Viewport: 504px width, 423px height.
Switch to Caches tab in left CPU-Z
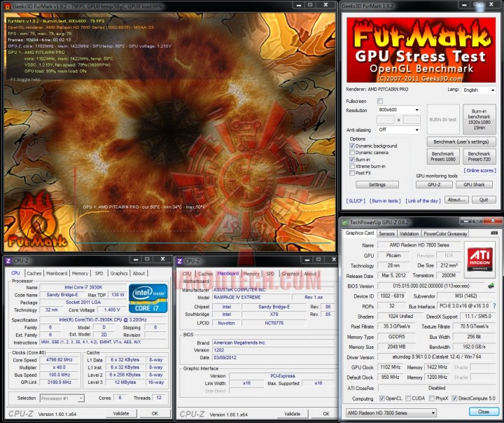(x=34, y=273)
